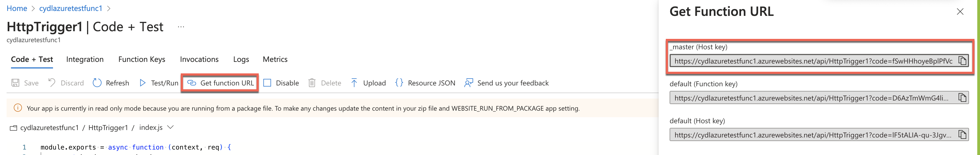Click the Upload button label
The width and height of the screenshot is (980, 155).
click(x=374, y=83)
